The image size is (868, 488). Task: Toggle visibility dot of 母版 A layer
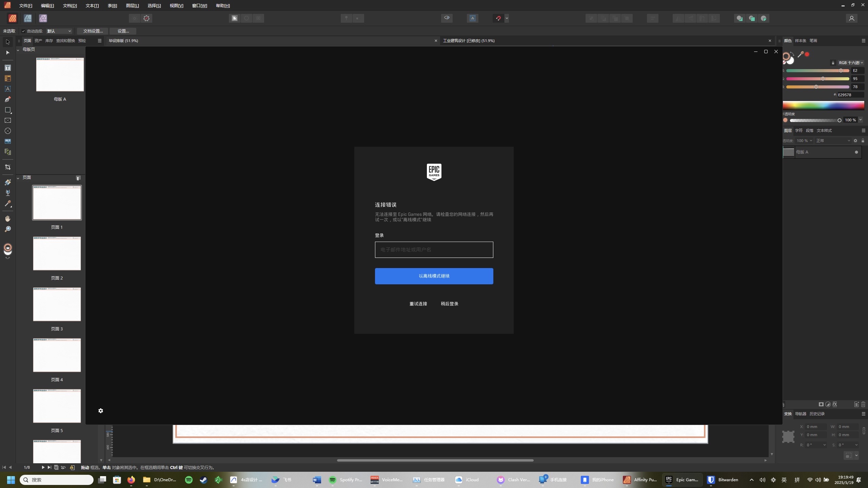pos(856,152)
